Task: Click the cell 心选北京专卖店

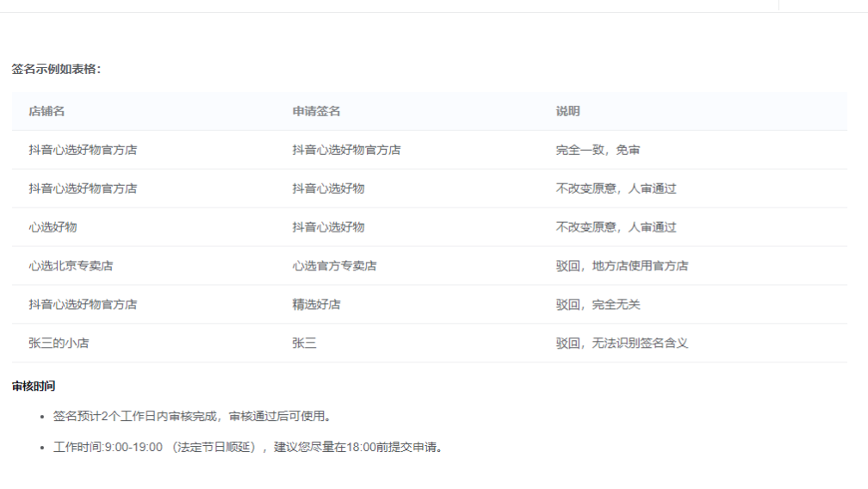Action: (71, 266)
